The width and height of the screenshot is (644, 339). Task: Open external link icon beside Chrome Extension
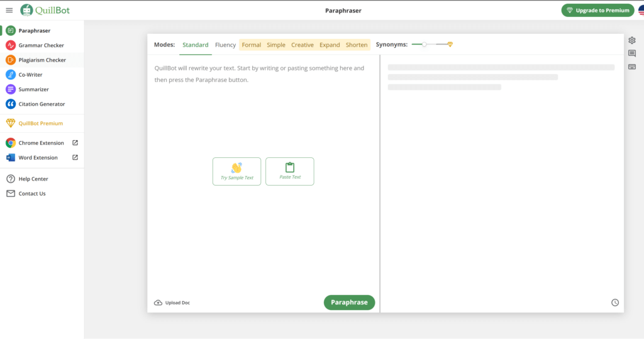click(75, 143)
